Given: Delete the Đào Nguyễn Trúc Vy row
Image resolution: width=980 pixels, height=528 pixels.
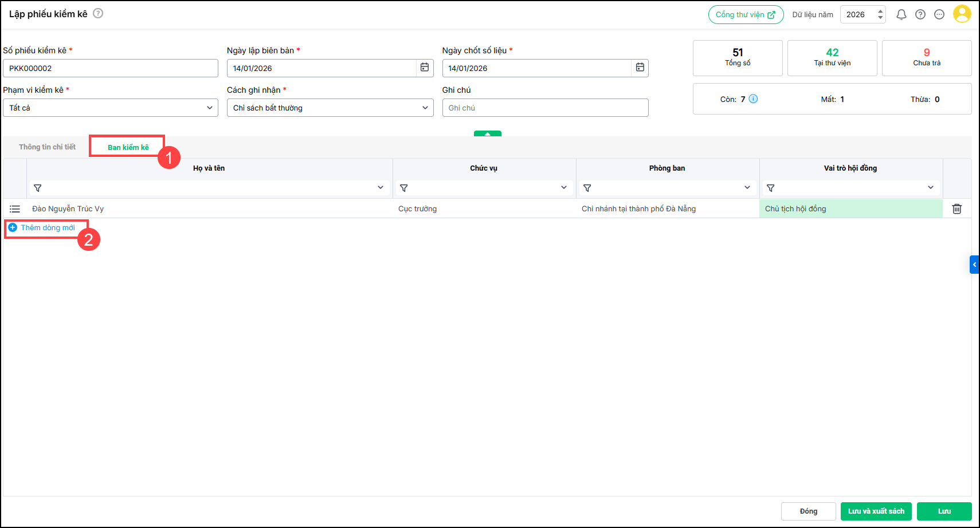Looking at the screenshot, I should coord(957,209).
